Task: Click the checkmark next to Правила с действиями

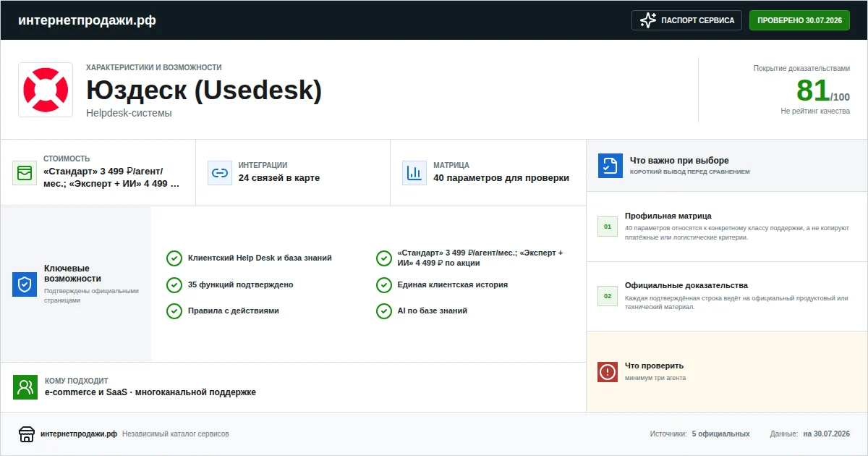Action: click(174, 311)
